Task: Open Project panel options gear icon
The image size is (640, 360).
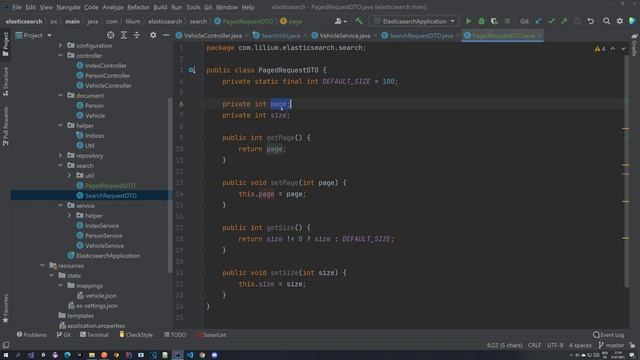Action: tap(153, 36)
